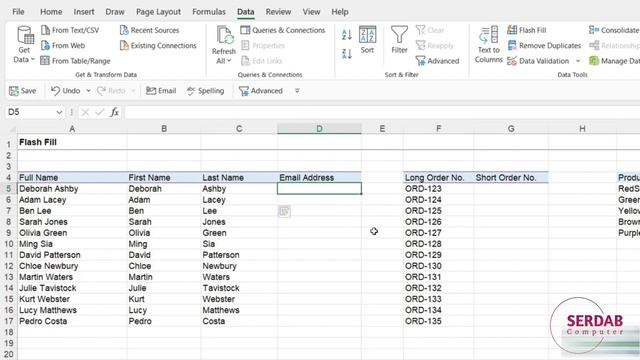The image size is (640, 360).
Task: Open the File tab
Action: (18, 12)
